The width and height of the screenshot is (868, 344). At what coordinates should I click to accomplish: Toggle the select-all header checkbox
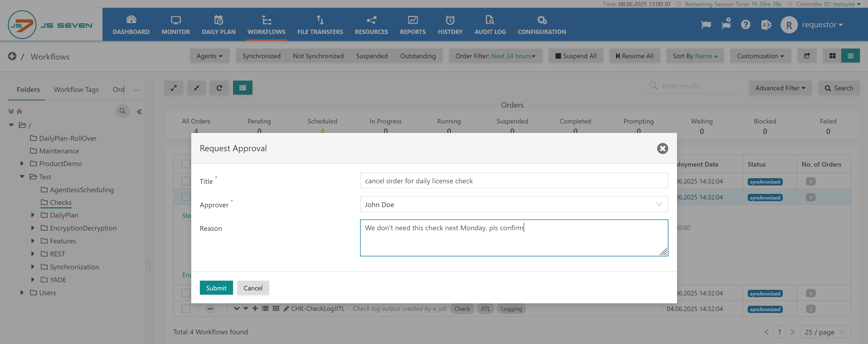pos(186,164)
